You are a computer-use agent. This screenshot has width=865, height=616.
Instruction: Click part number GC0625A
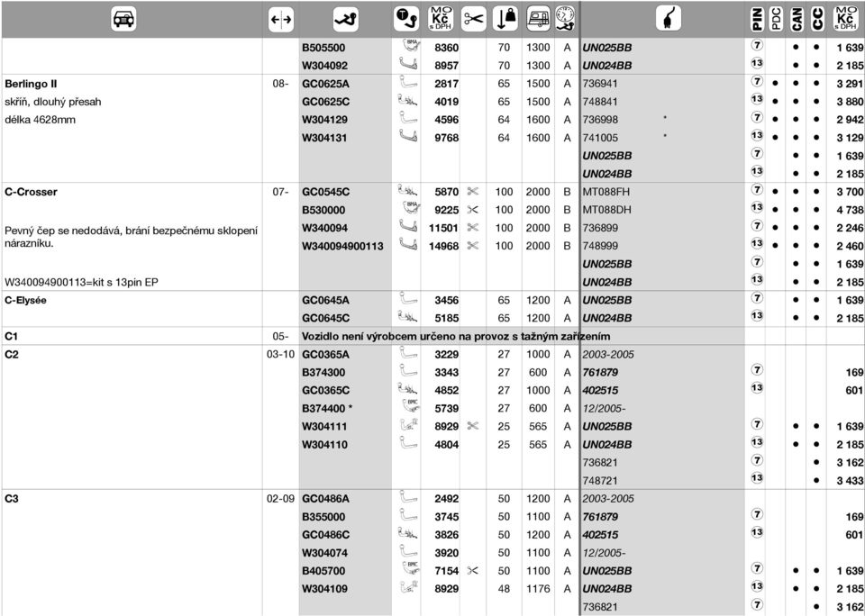[x=325, y=84]
